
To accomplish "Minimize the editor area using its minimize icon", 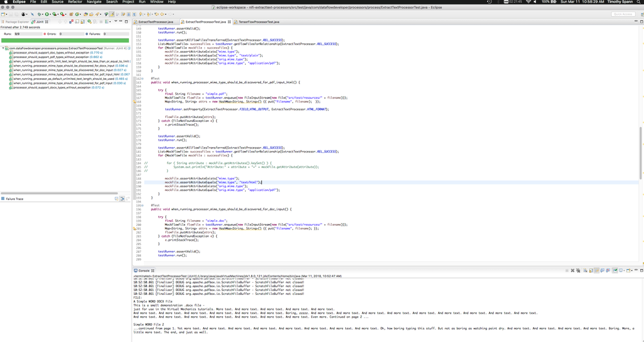I will click(x=634, y=21).
